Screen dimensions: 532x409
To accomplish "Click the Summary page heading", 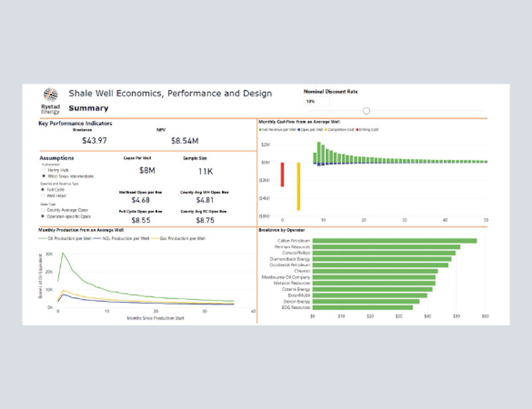I will (x=88, y=108).
